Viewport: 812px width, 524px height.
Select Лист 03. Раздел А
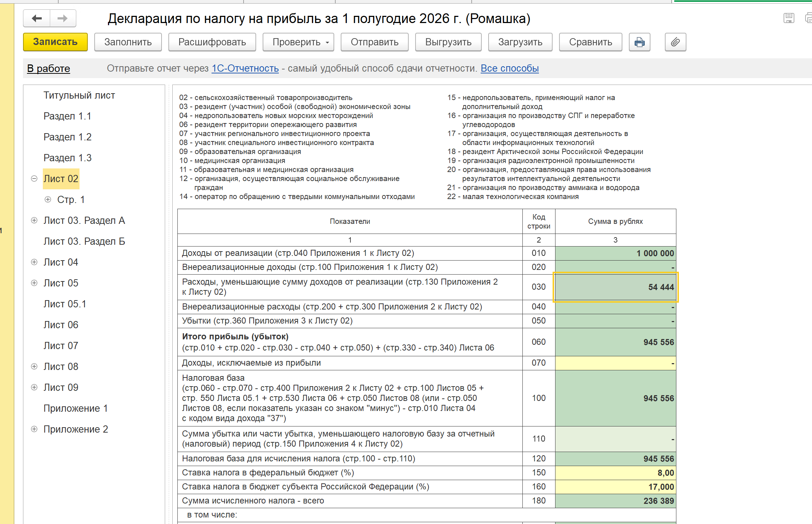tap(84, 221)
